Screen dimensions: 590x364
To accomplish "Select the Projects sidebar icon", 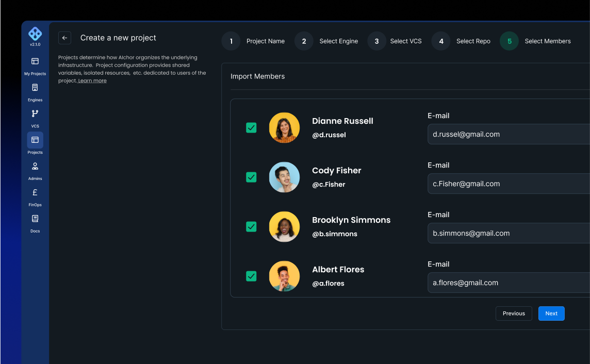I will [x=35, y=140].
